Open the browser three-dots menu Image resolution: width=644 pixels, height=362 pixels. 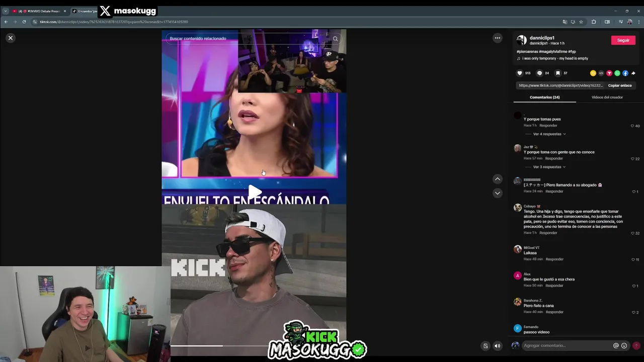click(638, 22)
